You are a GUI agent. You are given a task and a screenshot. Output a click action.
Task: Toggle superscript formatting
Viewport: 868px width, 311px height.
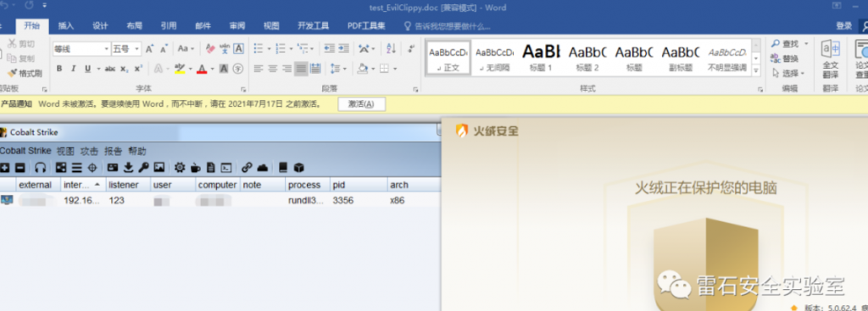(x=138, y=69)
